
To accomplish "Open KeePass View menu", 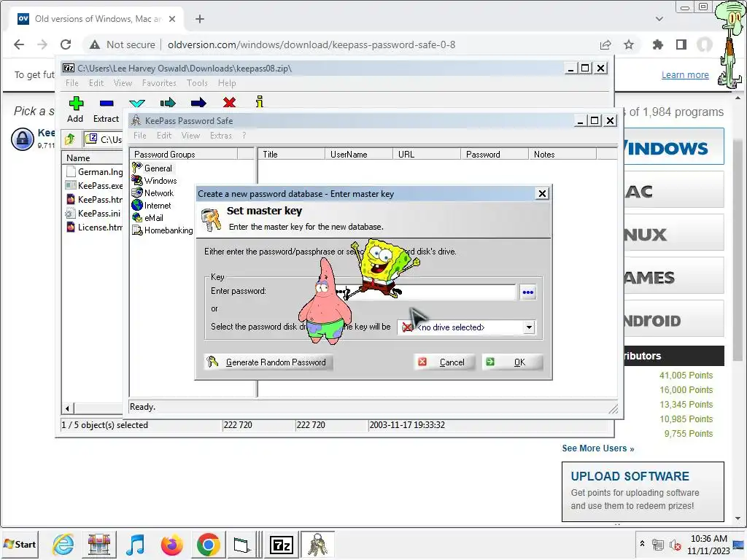I will tap(190, 136).
